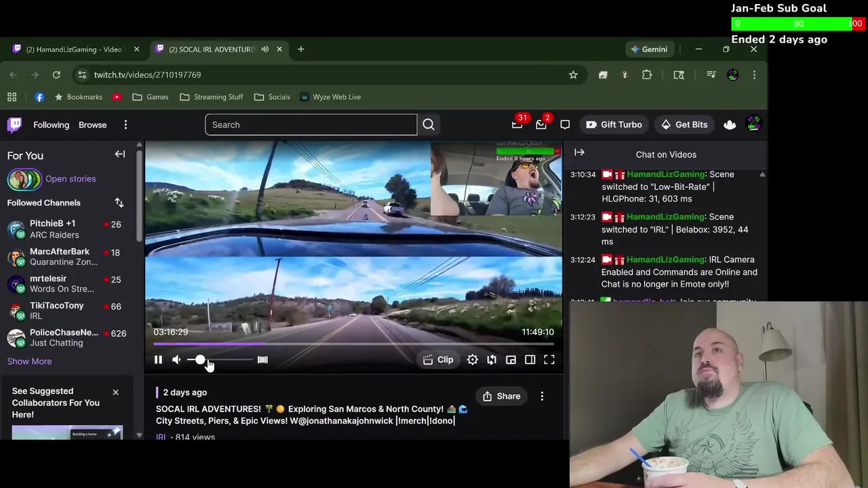The height and width of the screenshot is (488, 868).
Task: Open Chrome apps grid icon
Action: [x=12, y=97]
